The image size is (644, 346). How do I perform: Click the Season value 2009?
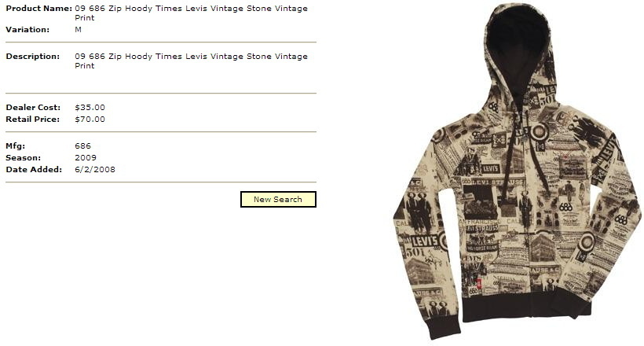pos(86,157)
